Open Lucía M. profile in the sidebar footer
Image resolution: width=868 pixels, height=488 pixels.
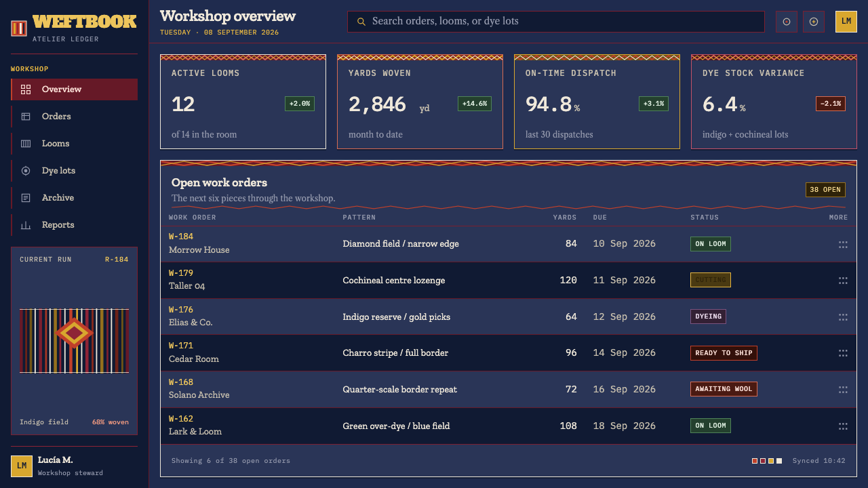click(x=75, y=466)
